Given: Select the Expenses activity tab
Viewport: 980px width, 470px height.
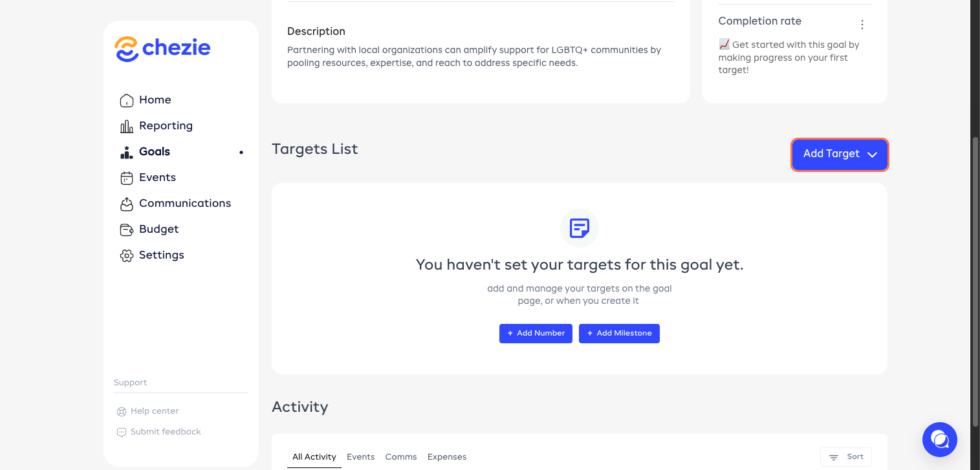Looking at the screenshot, I should (x=447, y=457).
